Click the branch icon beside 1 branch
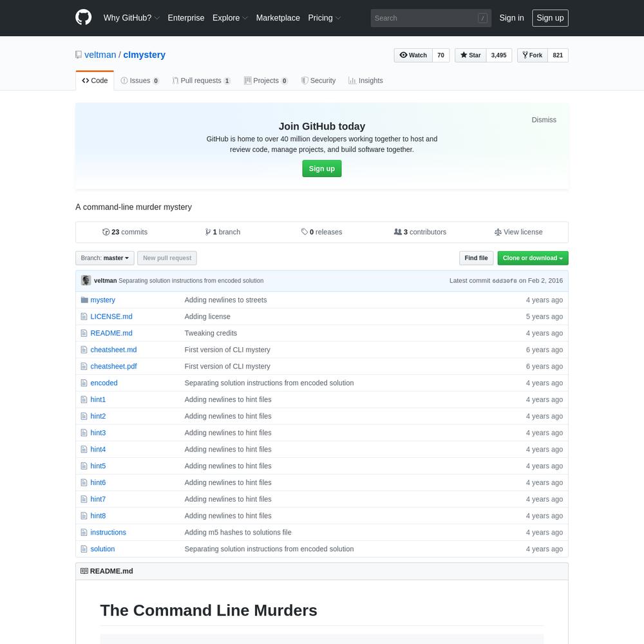The image size is (644, 644). [x=208, y=232]
